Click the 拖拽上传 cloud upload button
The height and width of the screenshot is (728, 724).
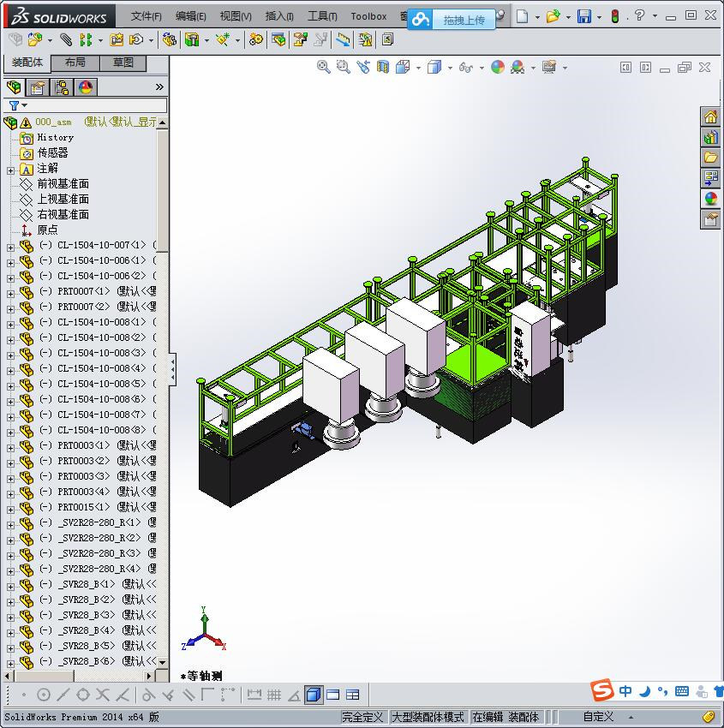coord(451,20)
